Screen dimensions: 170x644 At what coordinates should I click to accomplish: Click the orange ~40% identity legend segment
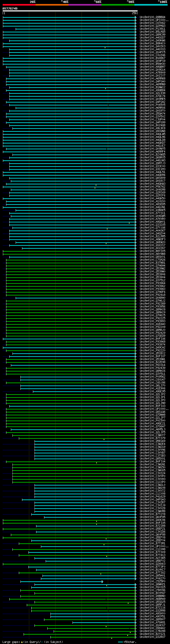tap(52, 5)
